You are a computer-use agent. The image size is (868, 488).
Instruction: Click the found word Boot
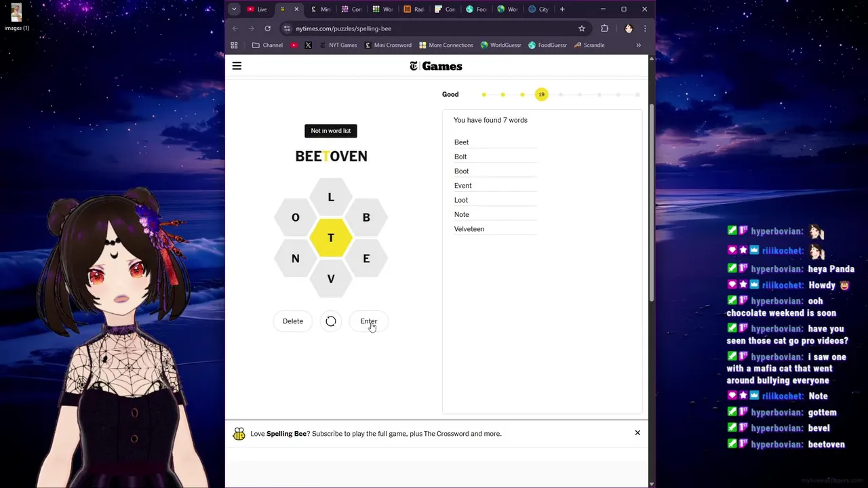tap(461, 171)
